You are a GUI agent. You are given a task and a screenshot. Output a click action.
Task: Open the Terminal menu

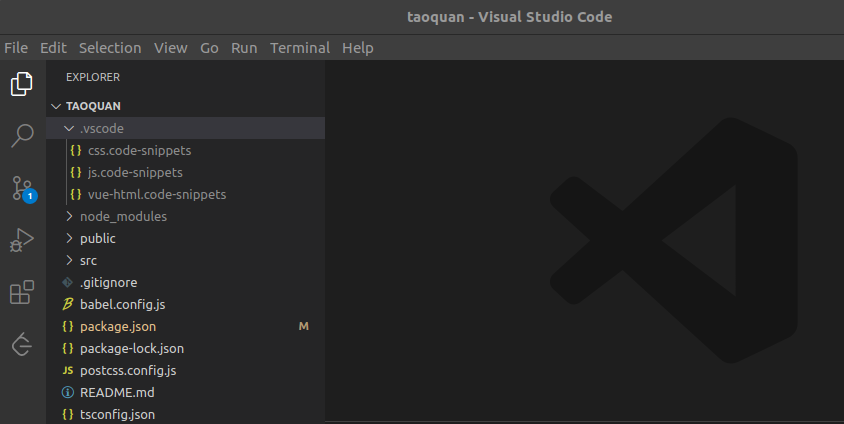[x=300, y=48]
